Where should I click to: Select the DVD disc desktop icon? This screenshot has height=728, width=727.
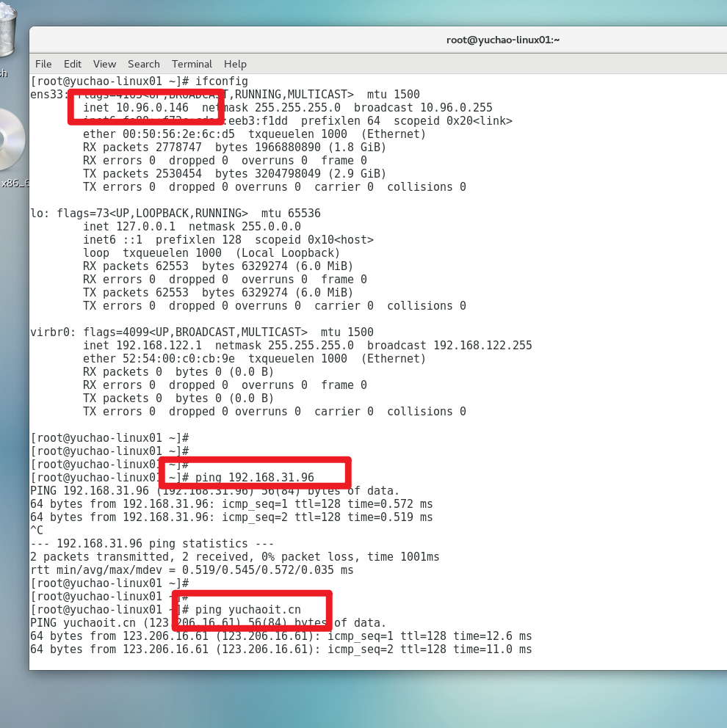tap(10, 141)
